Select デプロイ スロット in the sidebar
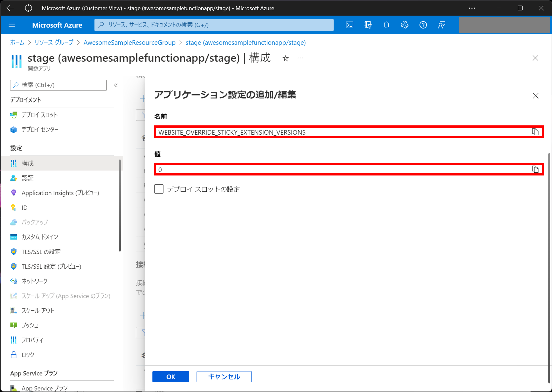This screenshot has width=552, height=392. [40, 115]
